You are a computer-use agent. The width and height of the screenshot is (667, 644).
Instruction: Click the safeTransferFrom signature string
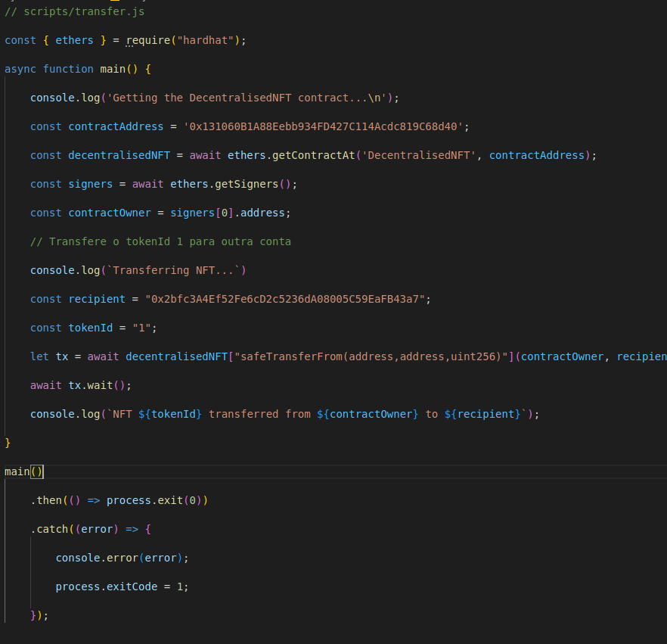coord(371,356)
